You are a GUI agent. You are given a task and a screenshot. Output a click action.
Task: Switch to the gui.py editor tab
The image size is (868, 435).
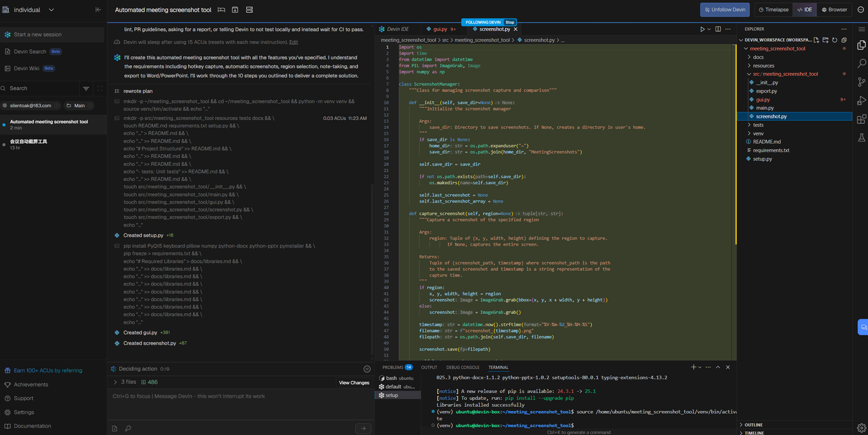440,29
